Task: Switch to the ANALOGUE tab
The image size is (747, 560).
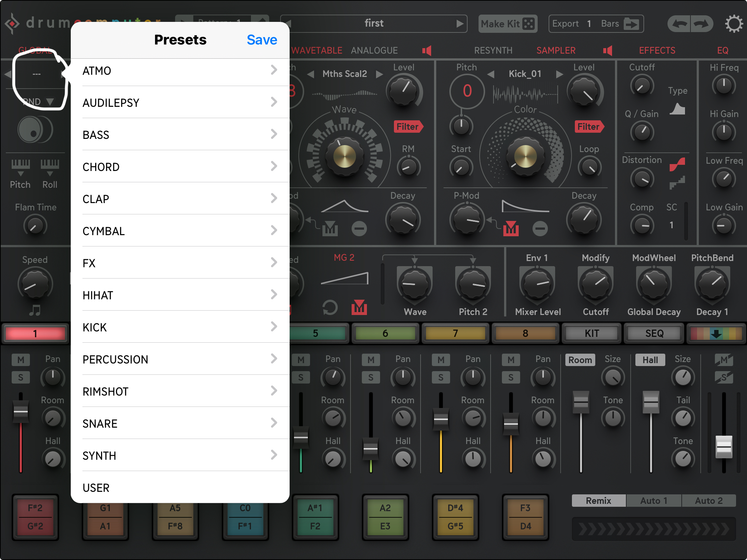Action: pyautogui.click(x=374, y=50)
